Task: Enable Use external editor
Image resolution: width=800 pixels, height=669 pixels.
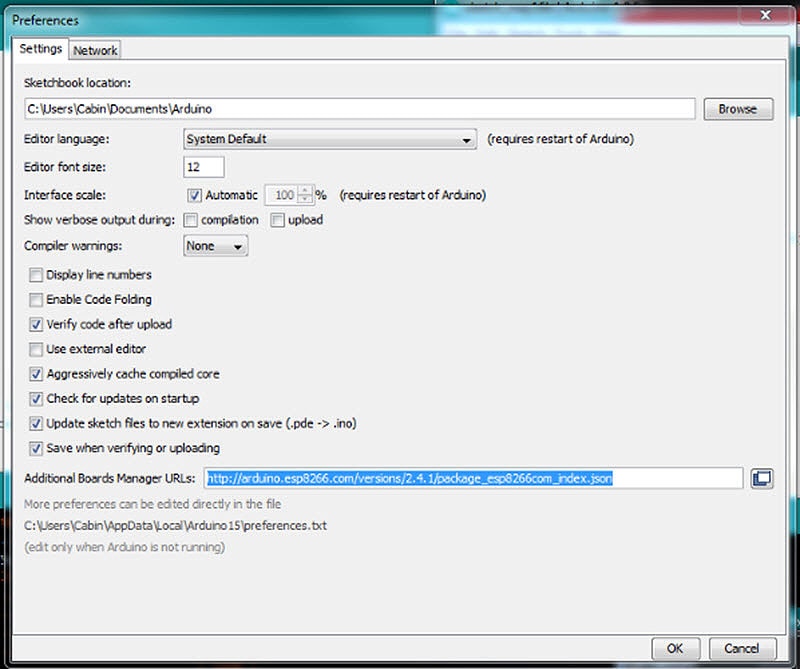Action: (36, 349)
